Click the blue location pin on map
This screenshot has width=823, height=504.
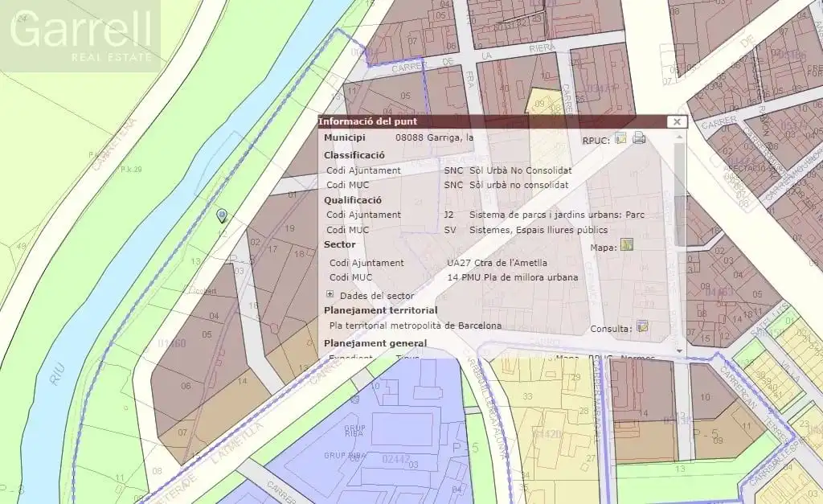point(222,215)
